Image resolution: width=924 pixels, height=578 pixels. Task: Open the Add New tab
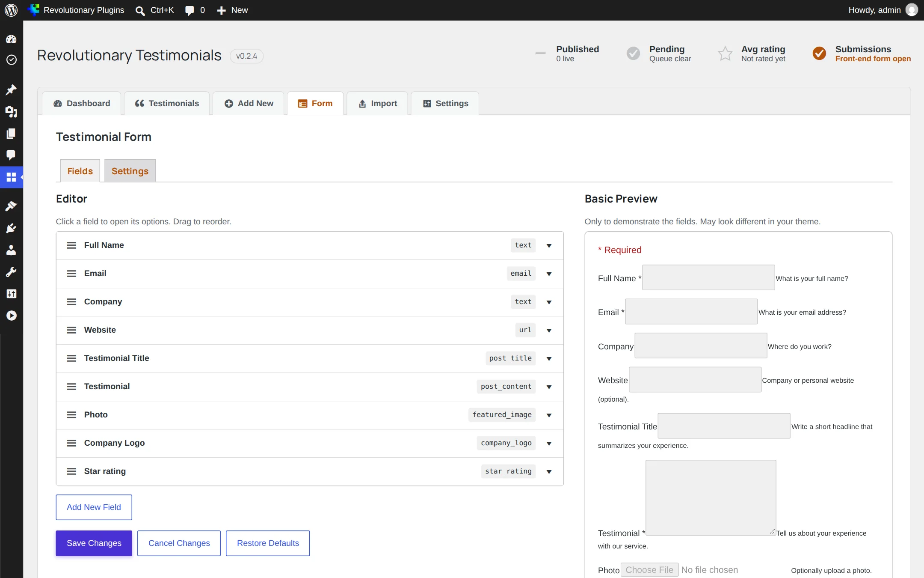(x=249, y=104)
